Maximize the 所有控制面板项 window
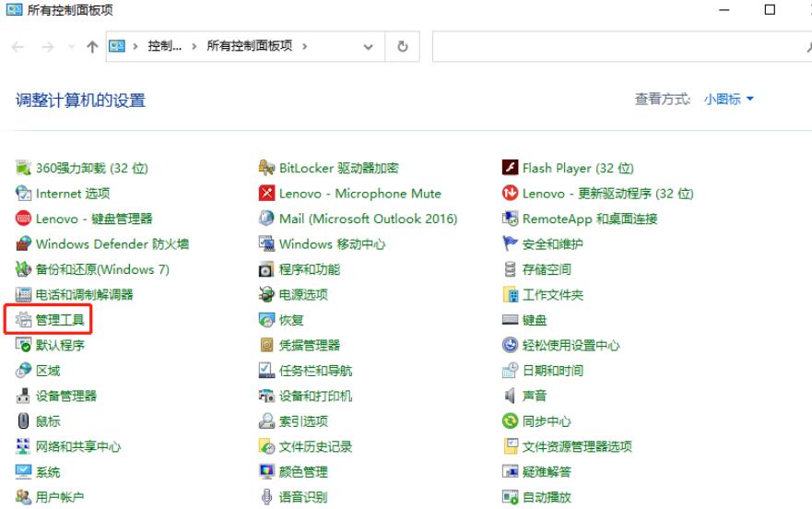 coord(770,10)
